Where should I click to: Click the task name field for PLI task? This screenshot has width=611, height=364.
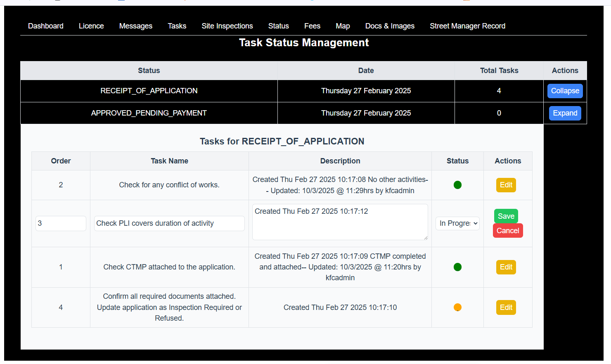(x=169, y=223)
